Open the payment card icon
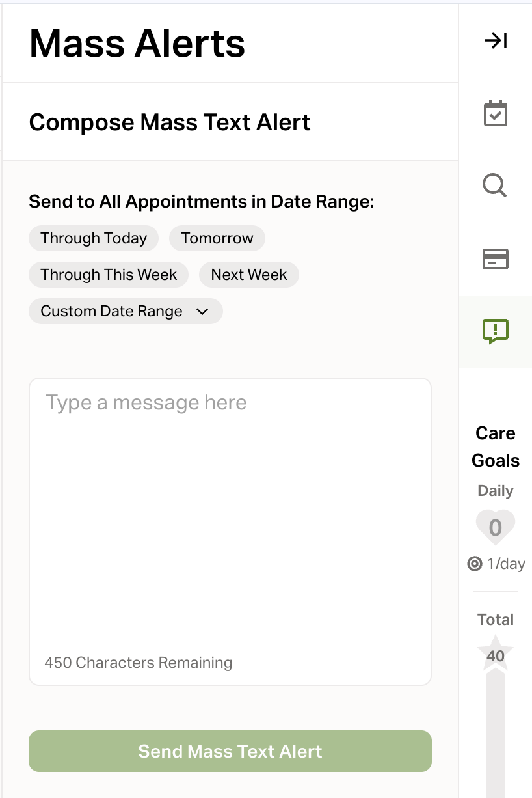Image resolution: width=532 pixels, height=798 pixels. tap(496, 259)
